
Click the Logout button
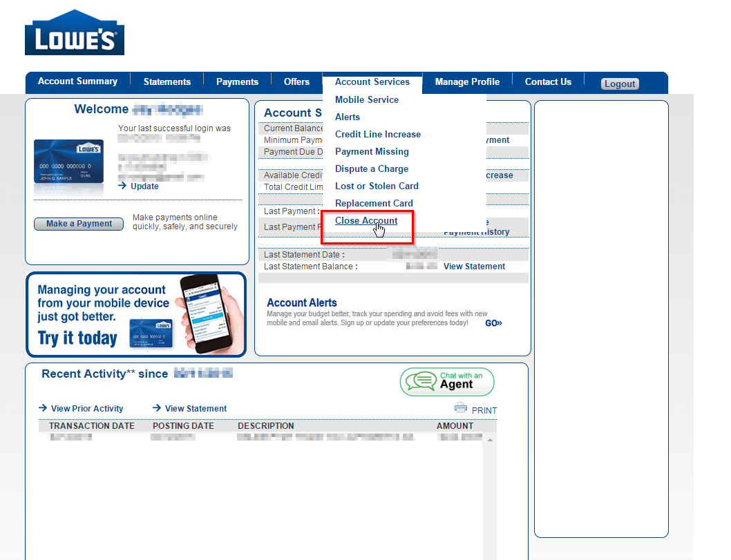[620, 84]
